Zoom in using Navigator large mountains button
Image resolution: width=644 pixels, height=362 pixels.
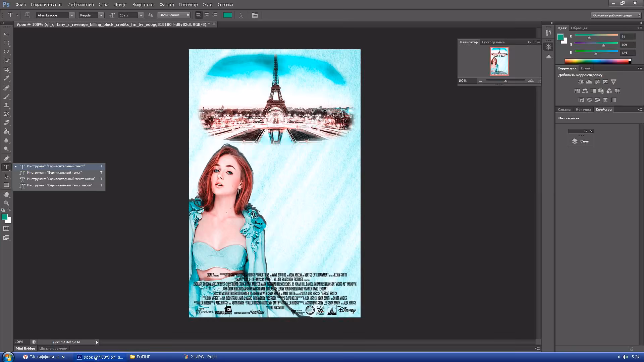pyautogui.click(x=531, y=81)
